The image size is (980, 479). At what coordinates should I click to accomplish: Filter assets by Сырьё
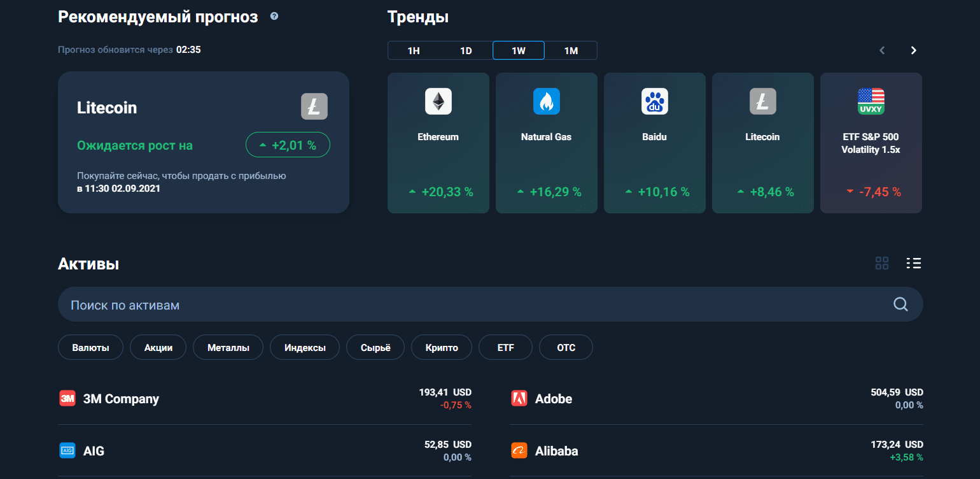point(375,348)
